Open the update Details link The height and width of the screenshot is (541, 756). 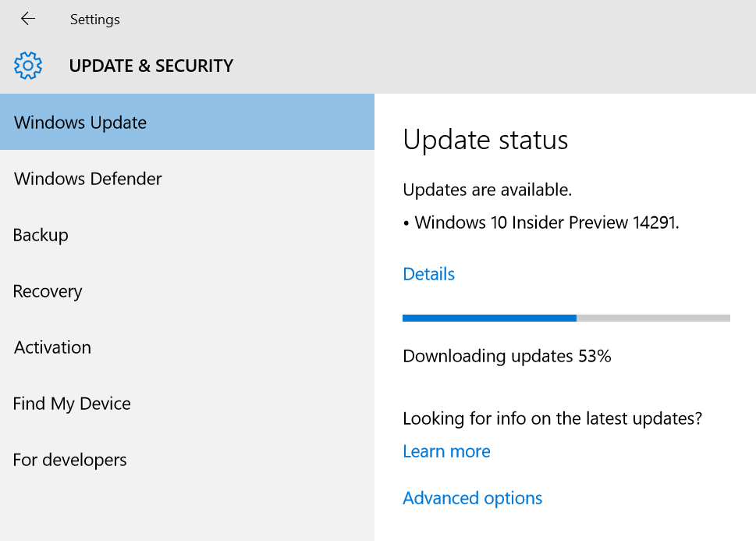tap(428, 274)
